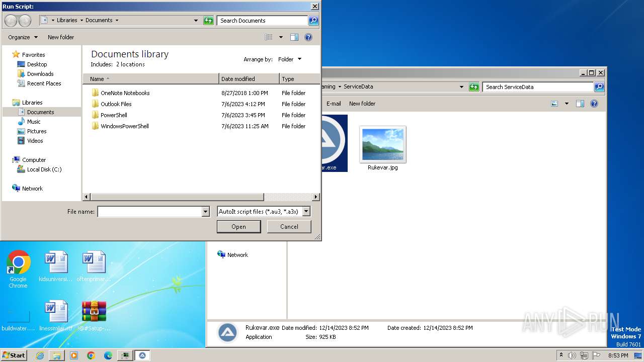This screenshot has width=644, height=362.
Task: Select Network in Run Script navigation pane
Action: 32,189
